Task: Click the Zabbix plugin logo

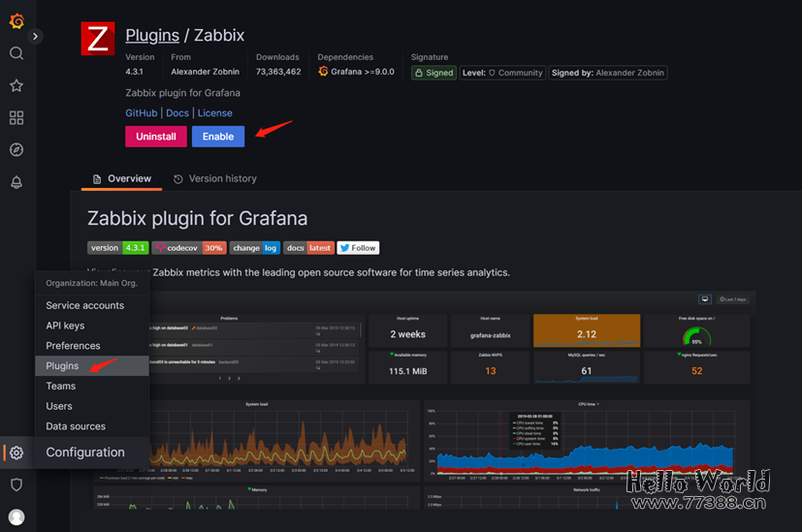Action: 98,39
